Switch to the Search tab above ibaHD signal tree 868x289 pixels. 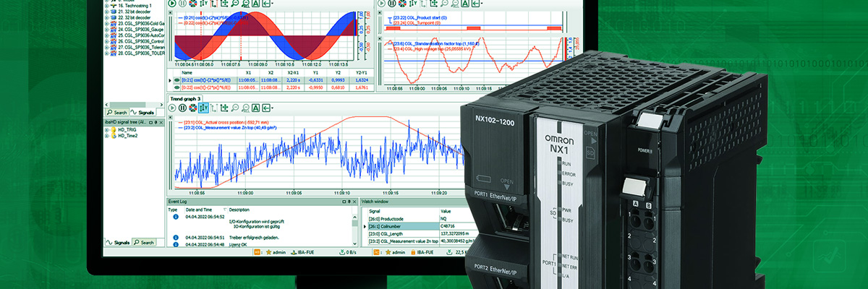coord(116,113)
